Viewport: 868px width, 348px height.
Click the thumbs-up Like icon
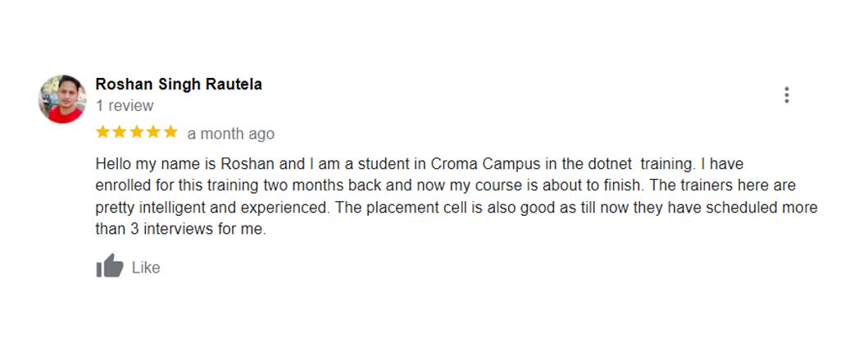pos(109,267)
